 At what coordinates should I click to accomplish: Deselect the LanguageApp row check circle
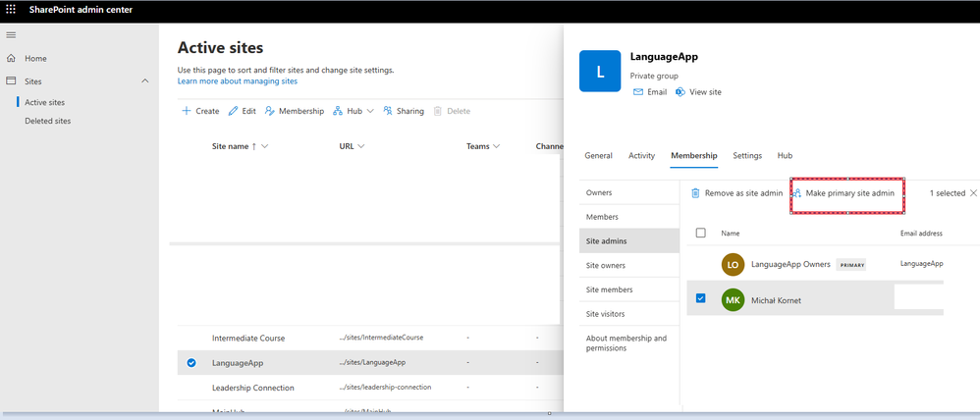pyautogui.click(x=191, y=362)
